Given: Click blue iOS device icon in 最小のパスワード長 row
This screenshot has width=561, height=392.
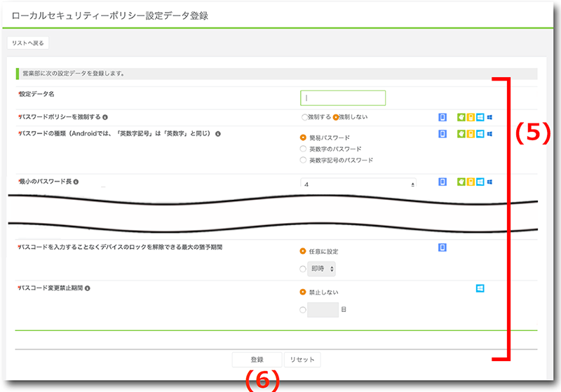Looking at the screenshot, I should (x=442, y=182).
